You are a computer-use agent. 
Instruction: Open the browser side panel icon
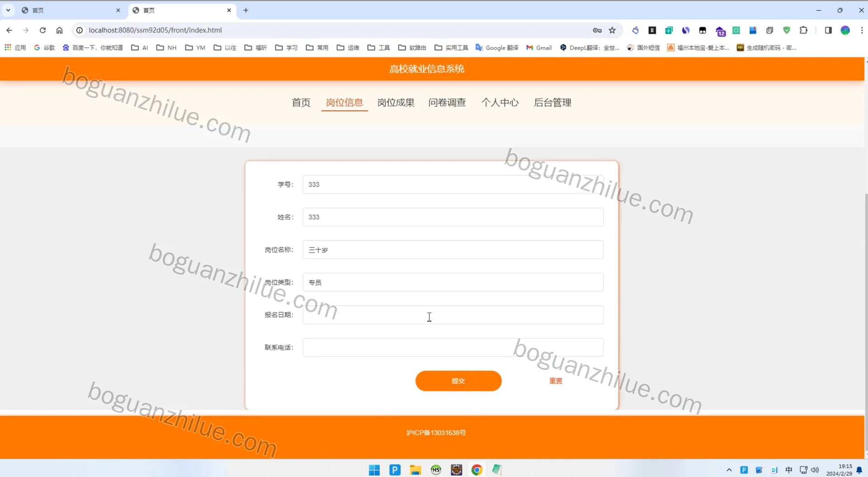pos(828,30)
